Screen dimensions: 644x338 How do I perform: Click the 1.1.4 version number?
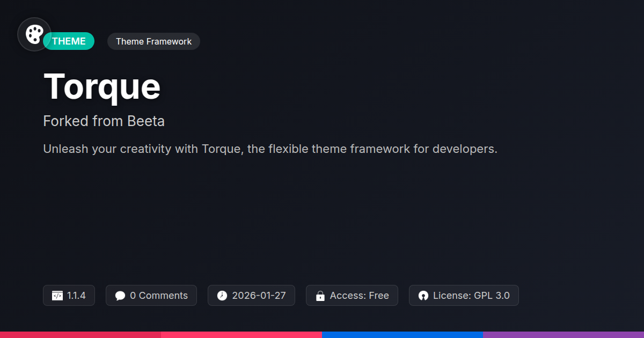76,296
